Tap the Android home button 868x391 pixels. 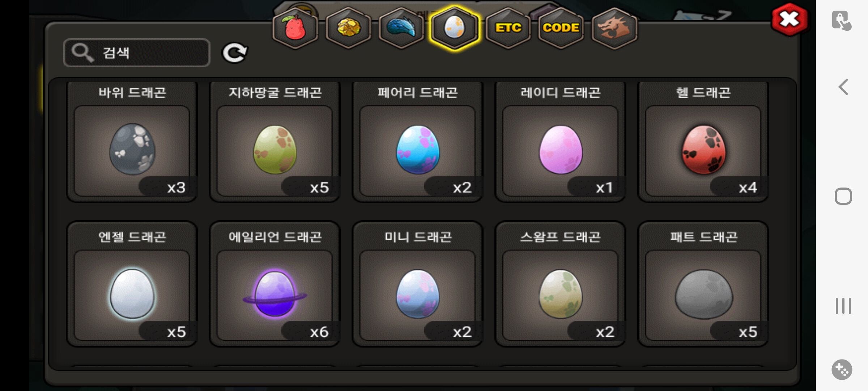(x=843, y=196)
